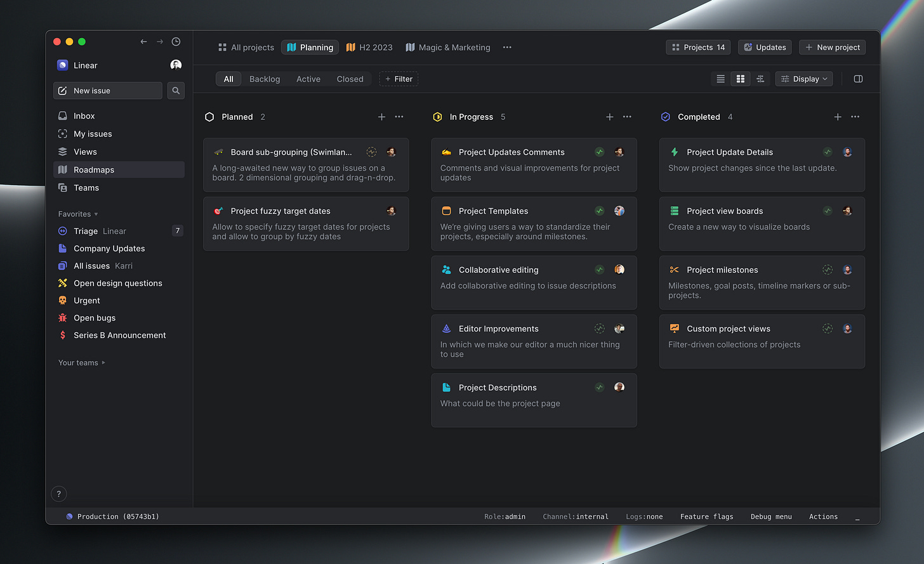Click the help question mark button
The height and width of the screenshot is (564, 924).
click(x=58, y=494)
